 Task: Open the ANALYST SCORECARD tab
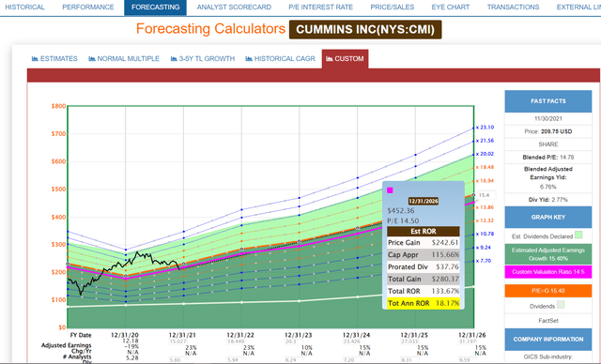(234, 7)
